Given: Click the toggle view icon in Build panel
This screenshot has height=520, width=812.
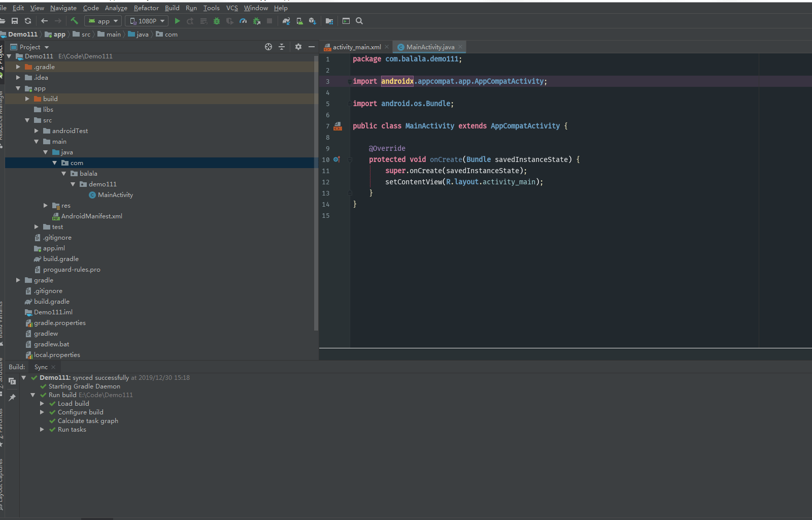Looking at the screenshot, I should (12, 381).
